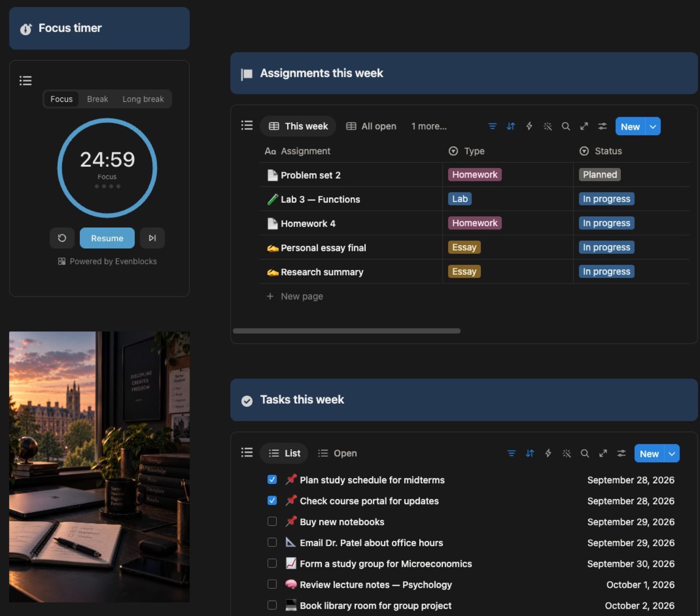Open Tasks database as full page
The image size is (700, 616).
(x=603, y=453)
